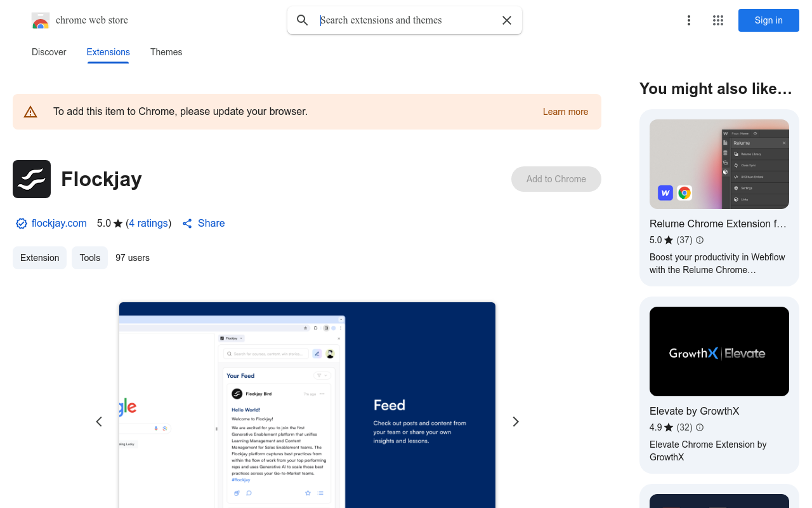Click the verified publisher badge icon
This screenshot has width=812, height=508.
[22, 224]
